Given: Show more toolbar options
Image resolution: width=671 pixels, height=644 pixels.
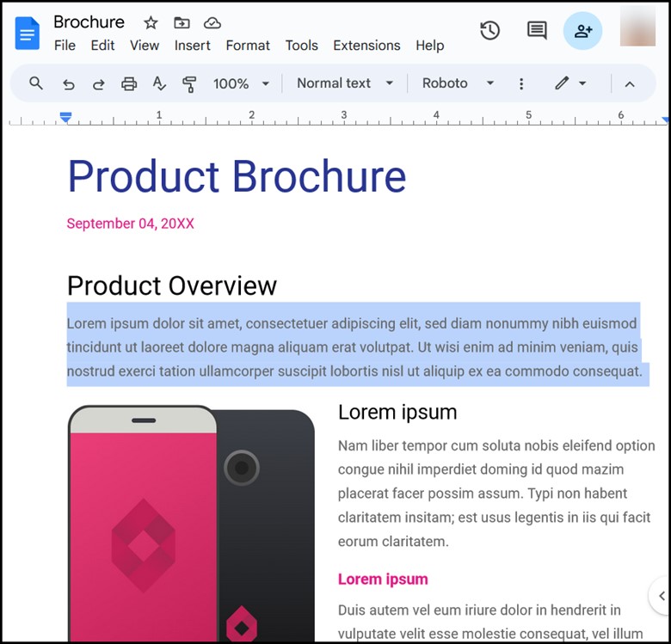Looking at the screenshot, I should click(521, 83).
